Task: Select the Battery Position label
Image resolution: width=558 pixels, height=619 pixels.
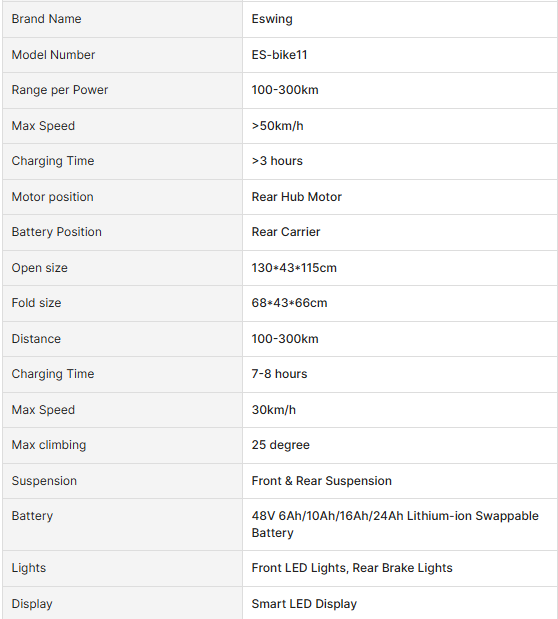Action: [x=56, y=232]
